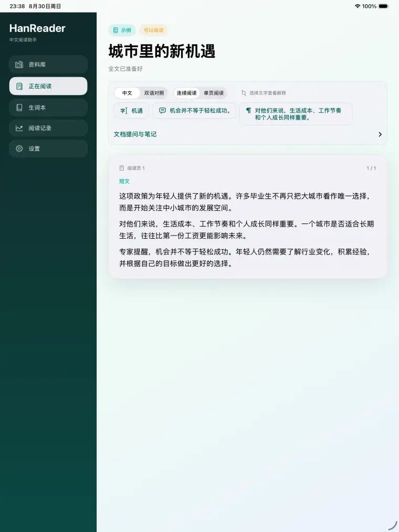
Task: Click paragraph mark icon beside 对他们来说
Action: pos(248,111)
